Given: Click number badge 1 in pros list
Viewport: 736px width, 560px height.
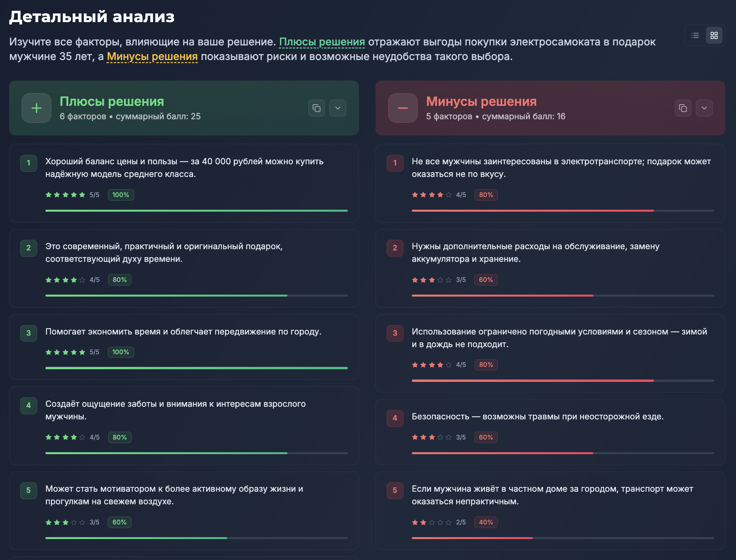Looking at the screenshot, I should (x=28, y=163).
